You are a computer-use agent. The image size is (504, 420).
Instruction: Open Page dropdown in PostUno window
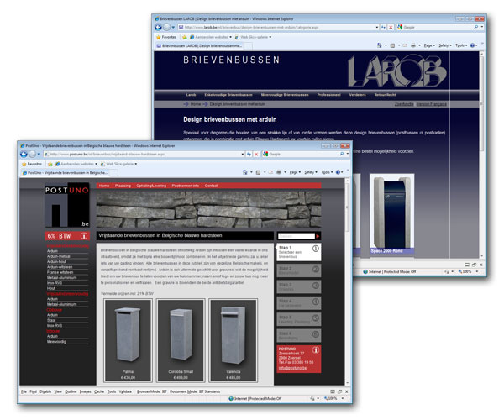pyautogui.click(x=295, y=172)
